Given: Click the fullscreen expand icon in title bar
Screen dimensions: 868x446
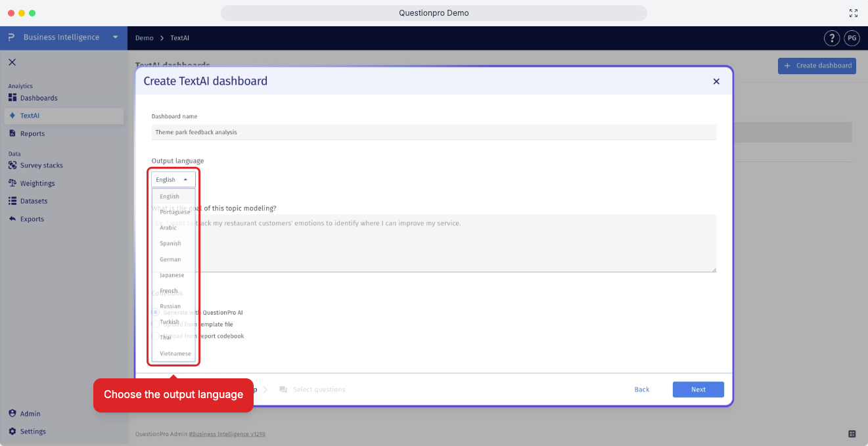Looking at the screenshot, I should [854, 13].
